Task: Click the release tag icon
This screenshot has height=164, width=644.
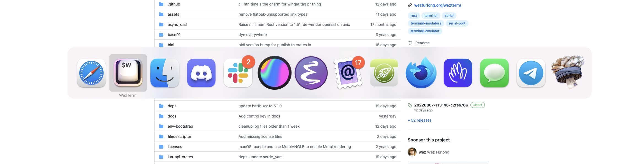Action: [410, 105]
